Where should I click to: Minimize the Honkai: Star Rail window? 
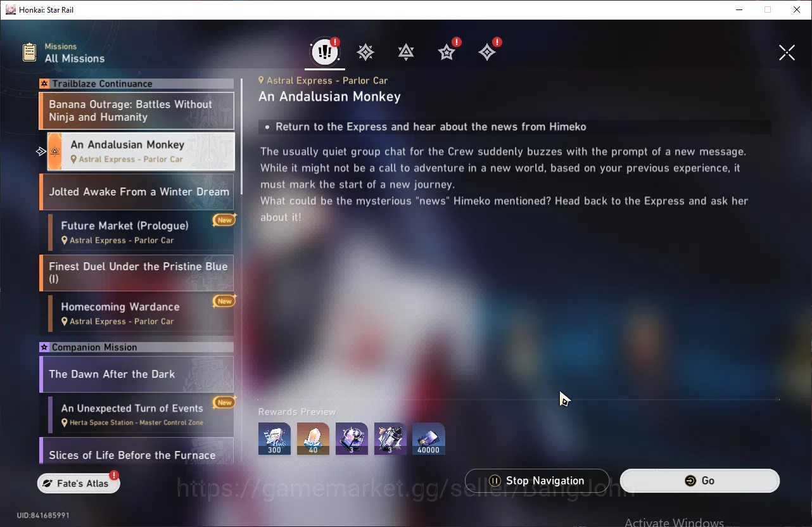pos(739,10)
